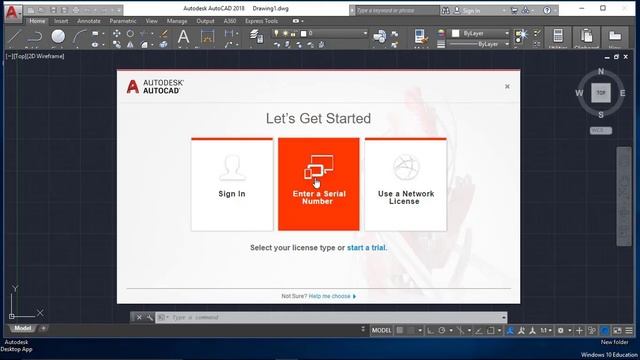Choose Use a Network License option

pos(406,184)
